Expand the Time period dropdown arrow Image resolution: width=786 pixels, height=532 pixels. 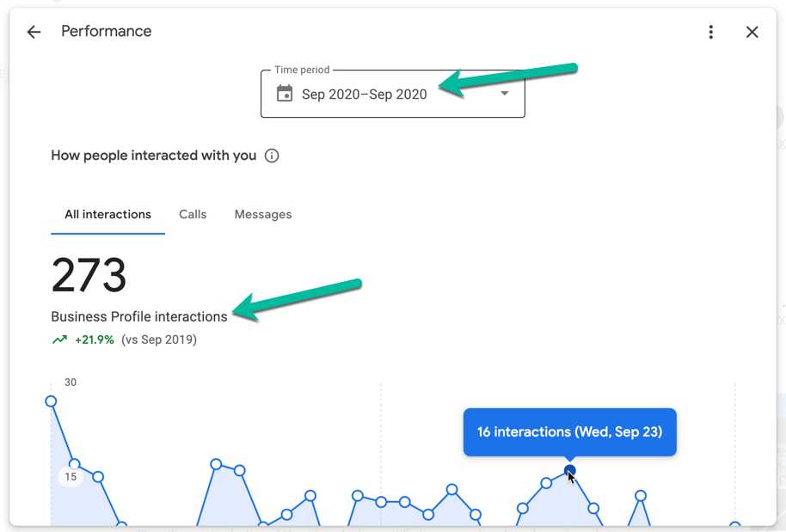(505, 94)
